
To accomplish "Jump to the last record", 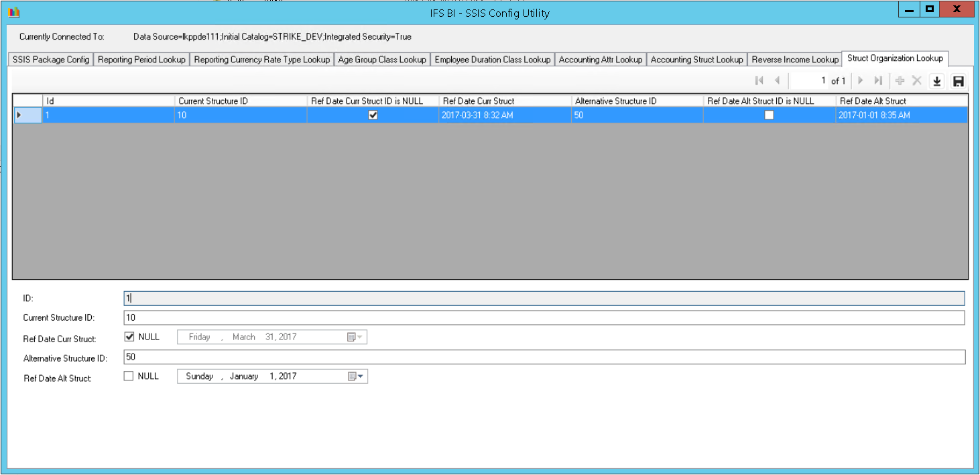I will tap(878, 81).
